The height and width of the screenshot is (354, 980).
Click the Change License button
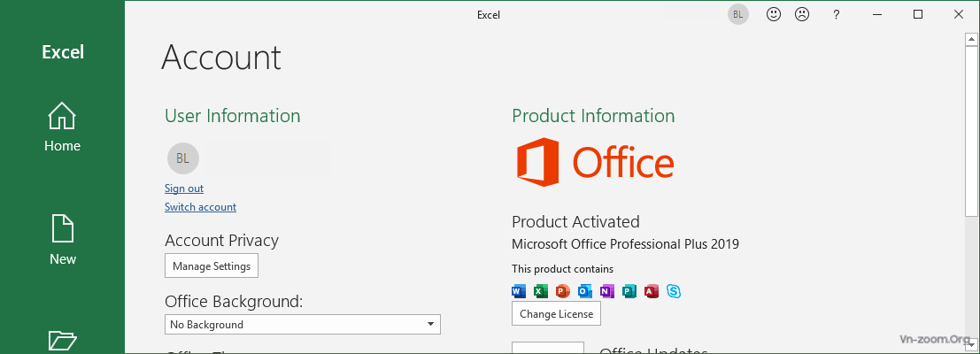click(556, 314)
